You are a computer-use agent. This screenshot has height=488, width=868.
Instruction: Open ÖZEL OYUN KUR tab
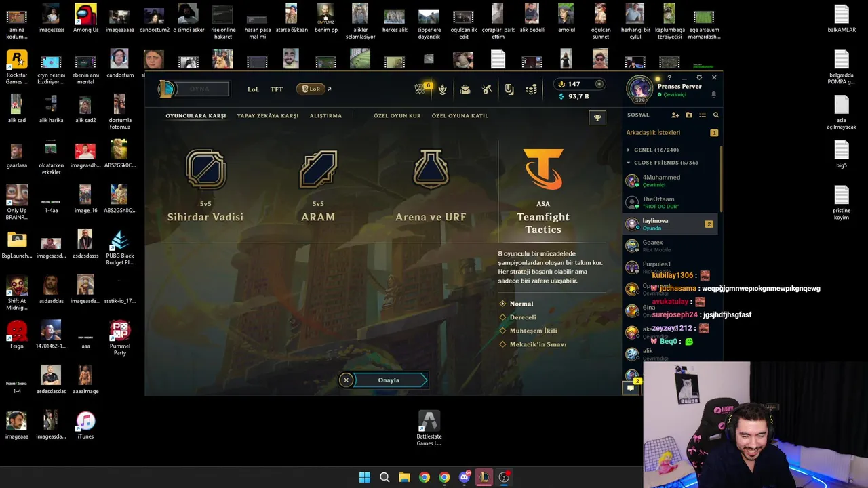pyautogui.click(x=397, y=115)
